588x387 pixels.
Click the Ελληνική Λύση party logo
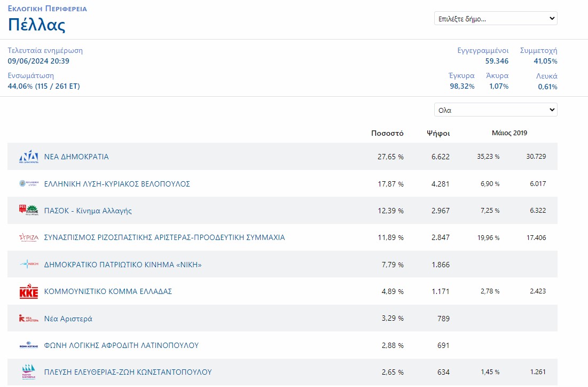pos(28,184)
